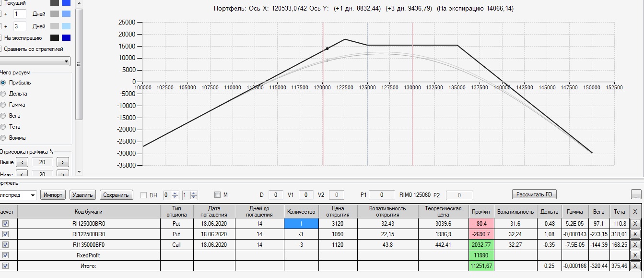Screen dimensions: 644x278
Task: Pick the light gray +3 day swatch
Action: (x=55, y=26)
